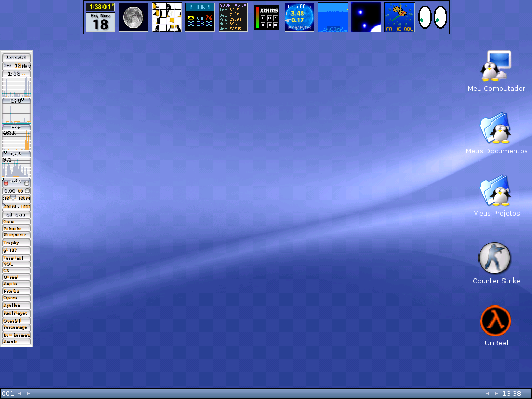Click the CS launcher button
532x399 pixels.
tap(16, 270)
